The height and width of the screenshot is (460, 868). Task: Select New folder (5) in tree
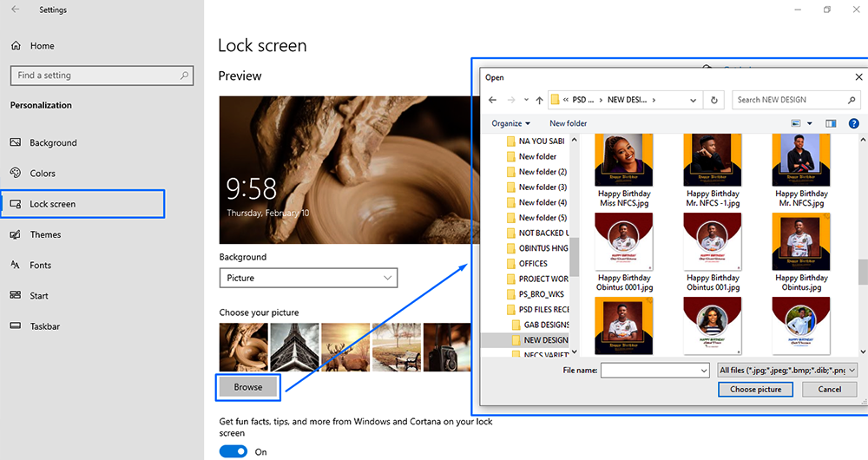click(537, 218)
